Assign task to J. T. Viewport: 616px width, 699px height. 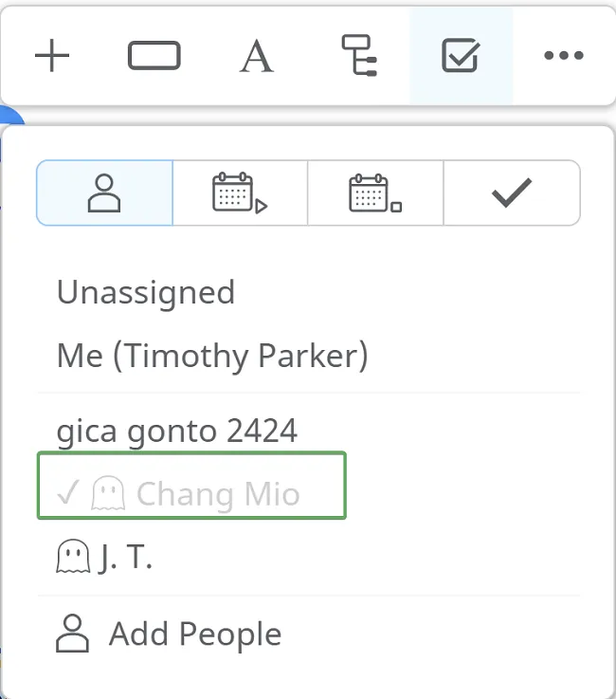point(126,558)
